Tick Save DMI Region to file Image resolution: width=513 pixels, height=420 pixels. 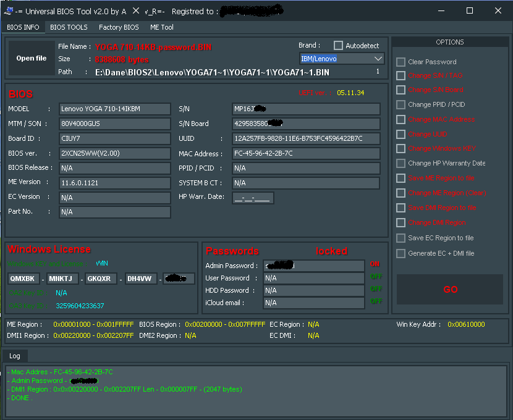[401, 208]
